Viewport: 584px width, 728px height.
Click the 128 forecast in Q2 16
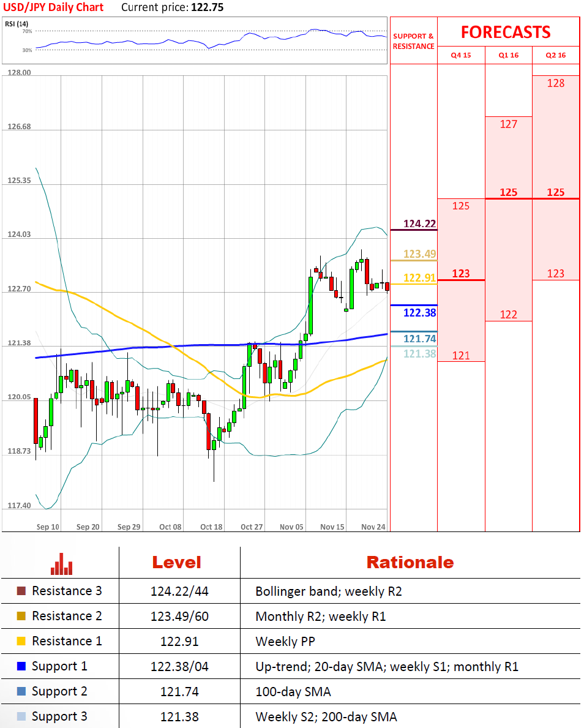point(556,83)
